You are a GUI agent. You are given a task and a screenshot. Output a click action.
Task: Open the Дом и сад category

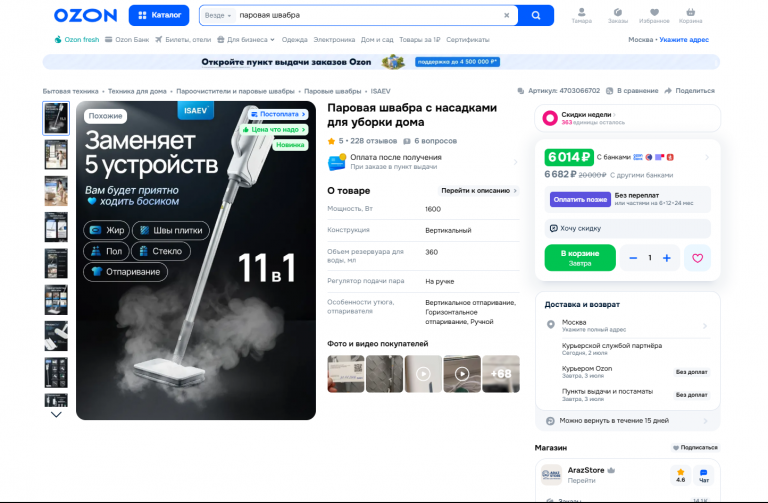click(377, 40)
